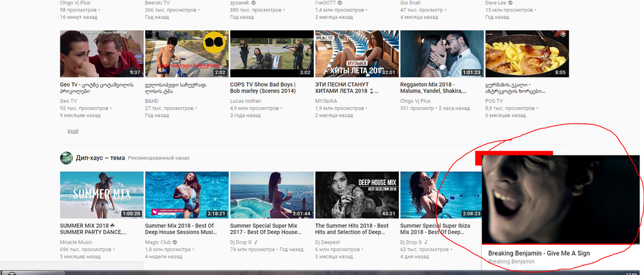Image resolution: width=644 pixels, height=275 pixels.
Task: Play Deep House Mix 43:31 thumbnail
Action: [x=357, y=194]
